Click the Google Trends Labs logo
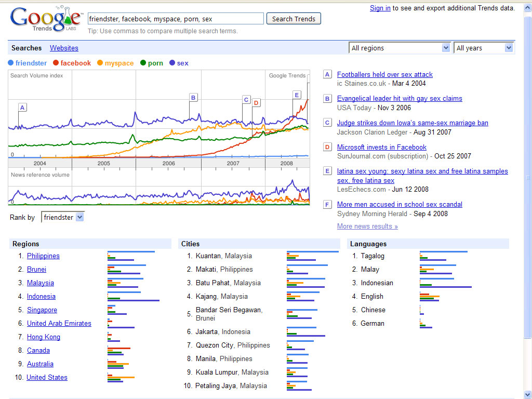 46,19
